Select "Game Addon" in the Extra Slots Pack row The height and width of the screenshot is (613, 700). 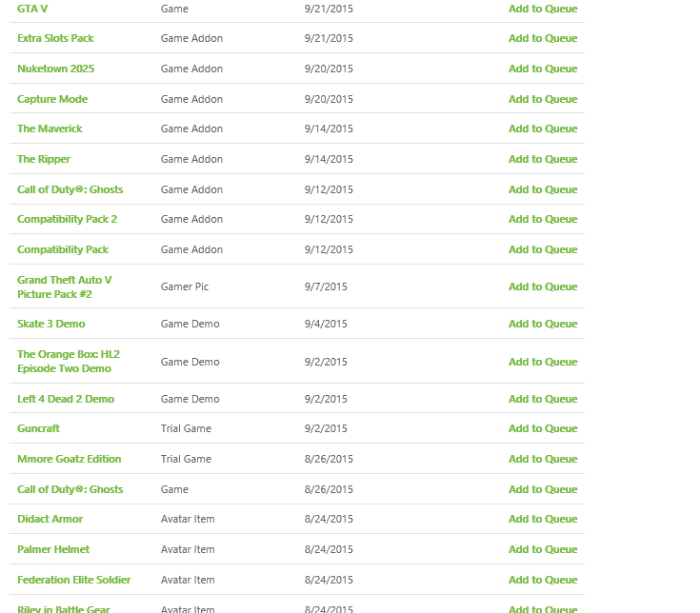(x=191, y=38)
